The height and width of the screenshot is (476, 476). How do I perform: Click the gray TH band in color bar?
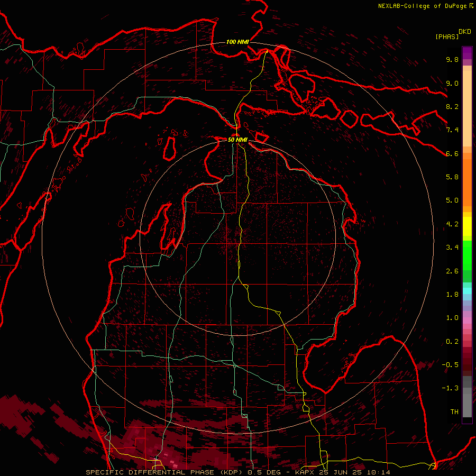tap(467, 401)
